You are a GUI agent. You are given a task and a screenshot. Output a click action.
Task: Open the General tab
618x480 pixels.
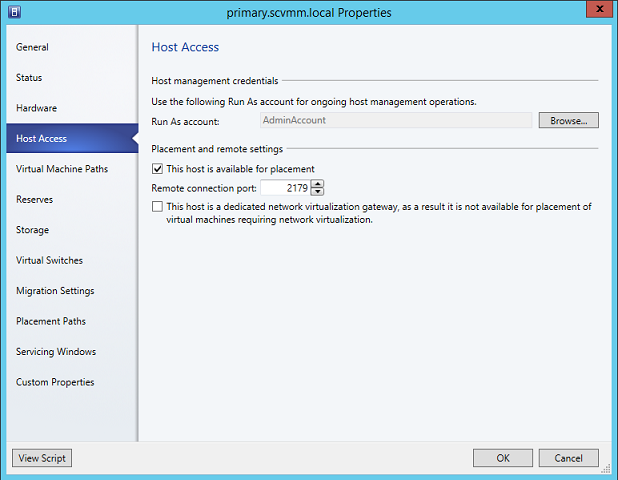33,47
